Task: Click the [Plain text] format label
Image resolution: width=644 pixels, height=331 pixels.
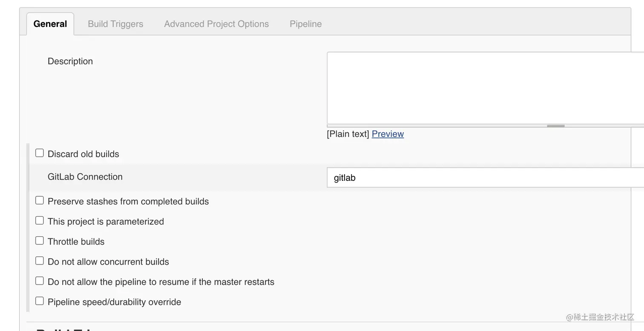Action: point(348,134)
